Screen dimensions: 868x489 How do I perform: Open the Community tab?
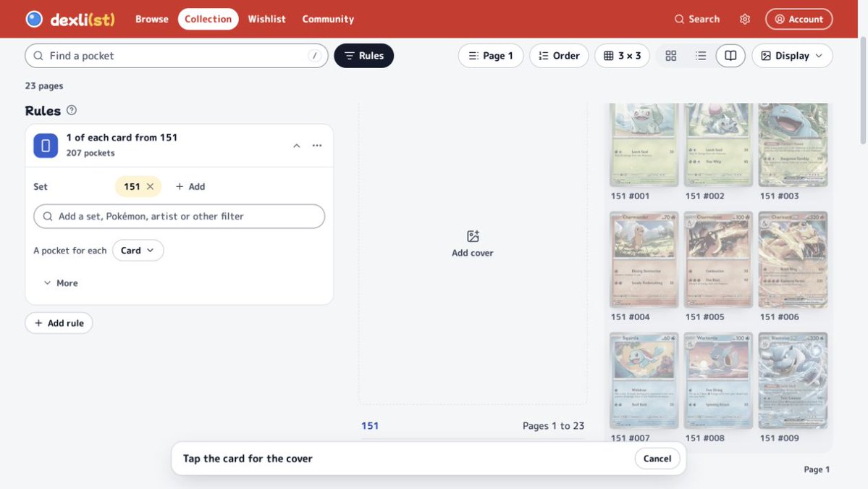click(x=328, y=19)
